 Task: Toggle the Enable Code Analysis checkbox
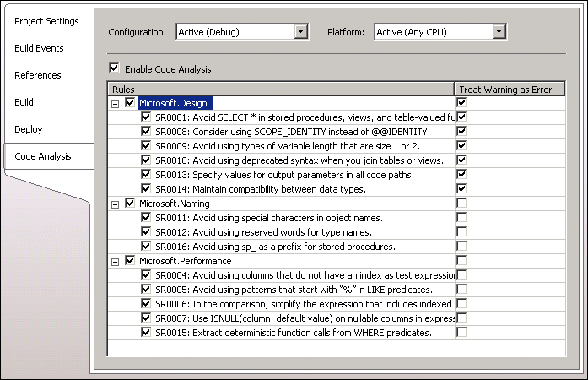pos(114,68)
